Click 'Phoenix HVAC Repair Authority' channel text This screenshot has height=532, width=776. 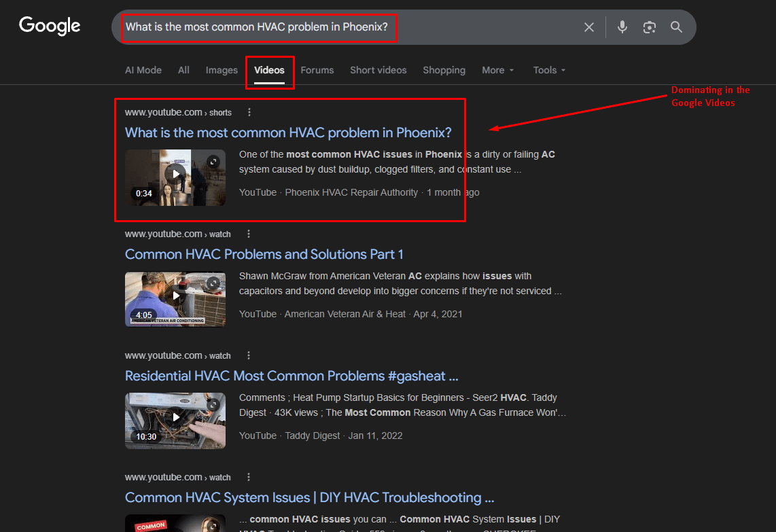(351, 192)
